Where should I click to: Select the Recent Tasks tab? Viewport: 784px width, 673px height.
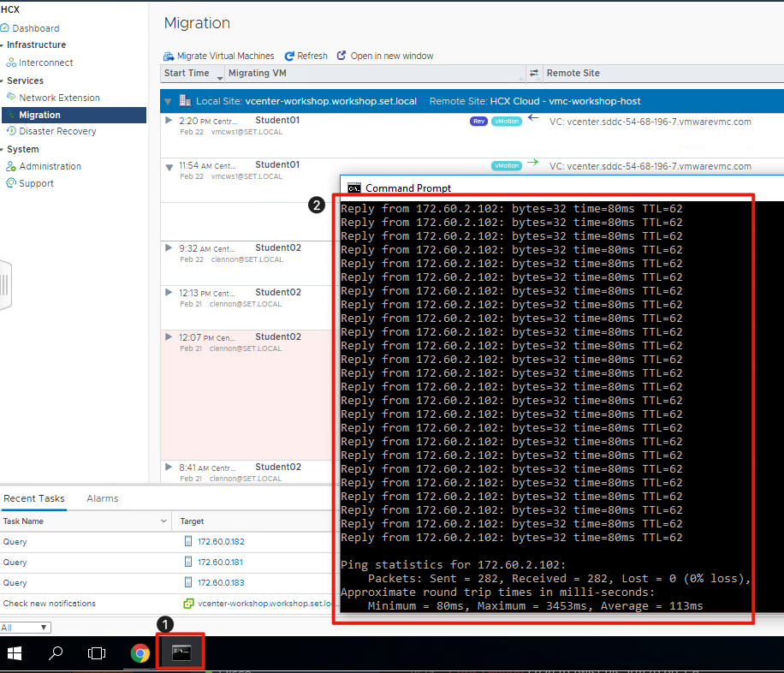pos(33,498)
